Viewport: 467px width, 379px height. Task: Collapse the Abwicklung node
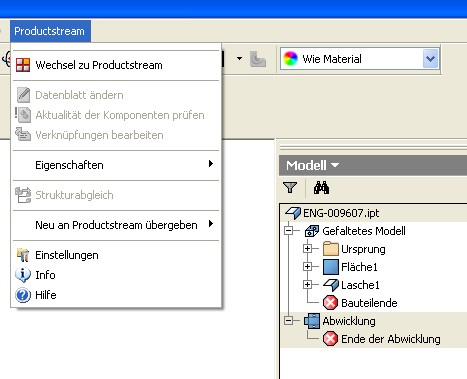[x=289, y=321]
